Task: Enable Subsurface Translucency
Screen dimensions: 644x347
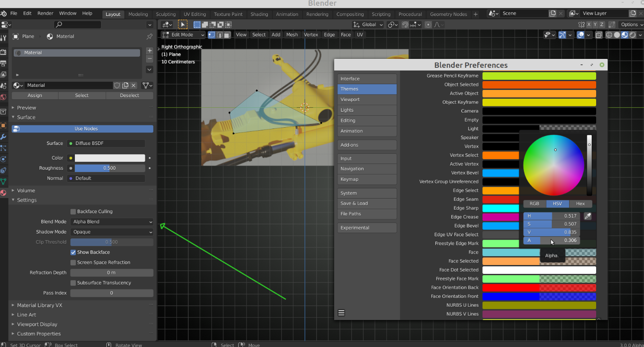Action: pos(73,283)
